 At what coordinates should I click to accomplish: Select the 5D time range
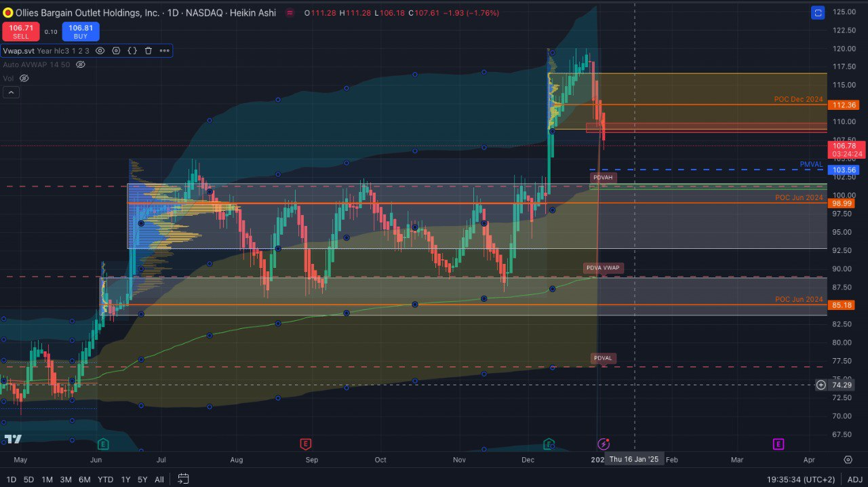pos(28,480)
